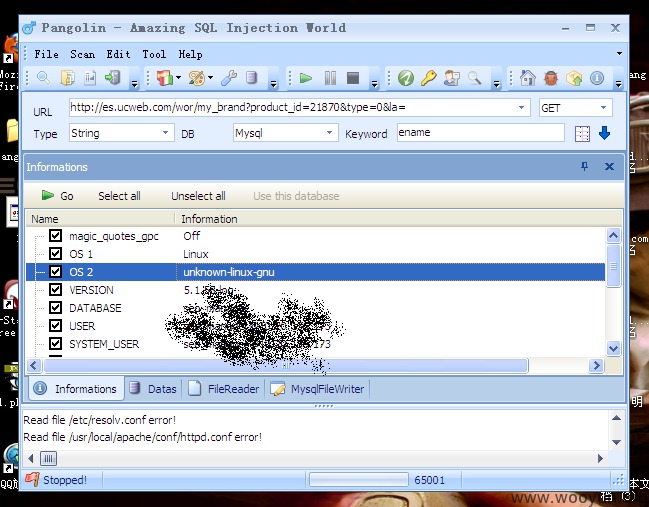The image size is (649, 507).
Task: Select the Informations tab
Action: tap(76, 389)
